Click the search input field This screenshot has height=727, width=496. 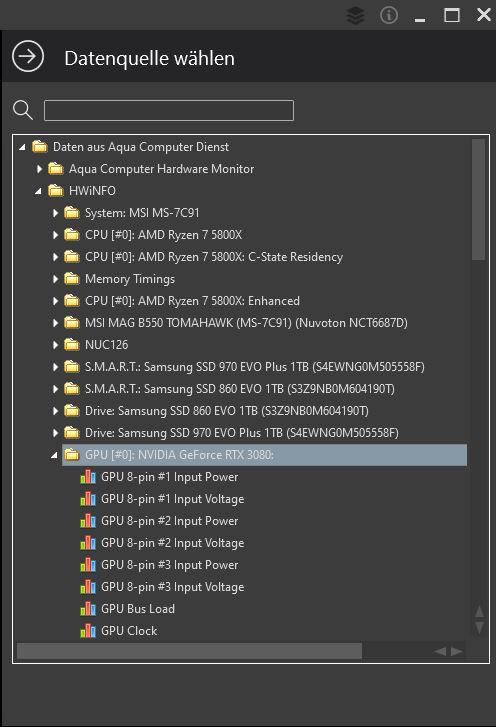[x=169, y=110]
